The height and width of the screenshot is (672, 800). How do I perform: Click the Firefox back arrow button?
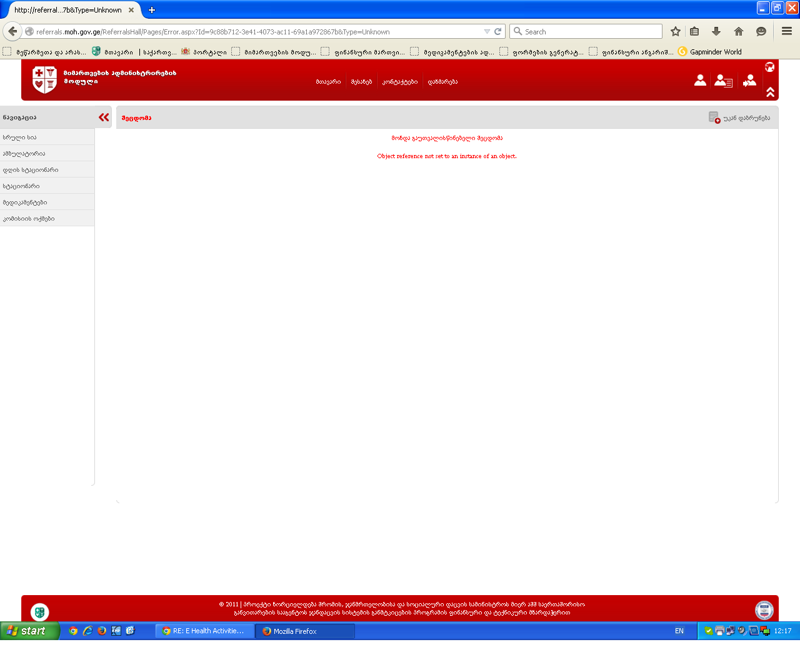pos(12,31)
